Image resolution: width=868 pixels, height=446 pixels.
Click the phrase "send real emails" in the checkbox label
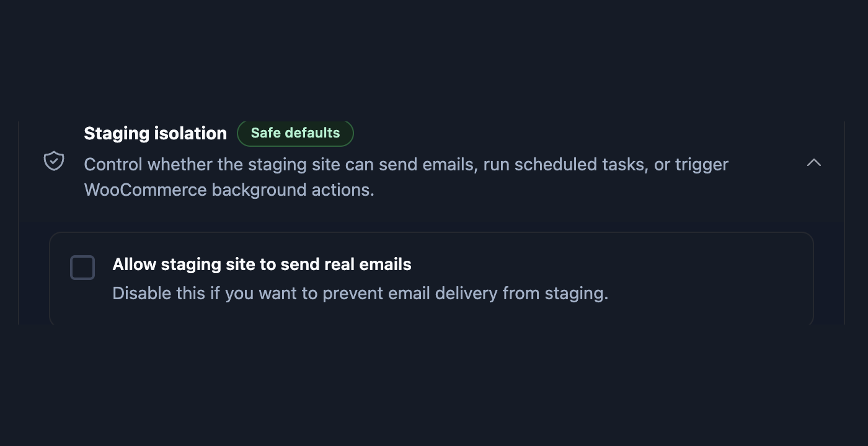click(x=346, y=265)
